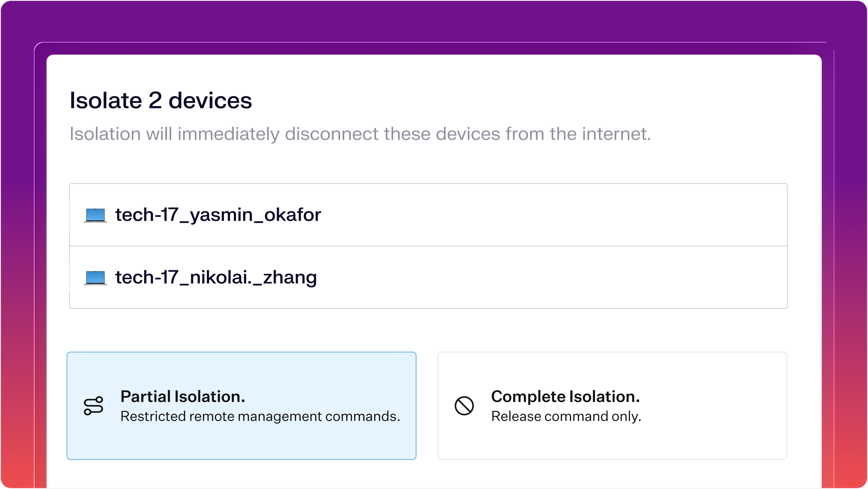868x489 pixels.
Task: Click the prohibition icon in Complete Isolation card
Action: tap(464, 406)
